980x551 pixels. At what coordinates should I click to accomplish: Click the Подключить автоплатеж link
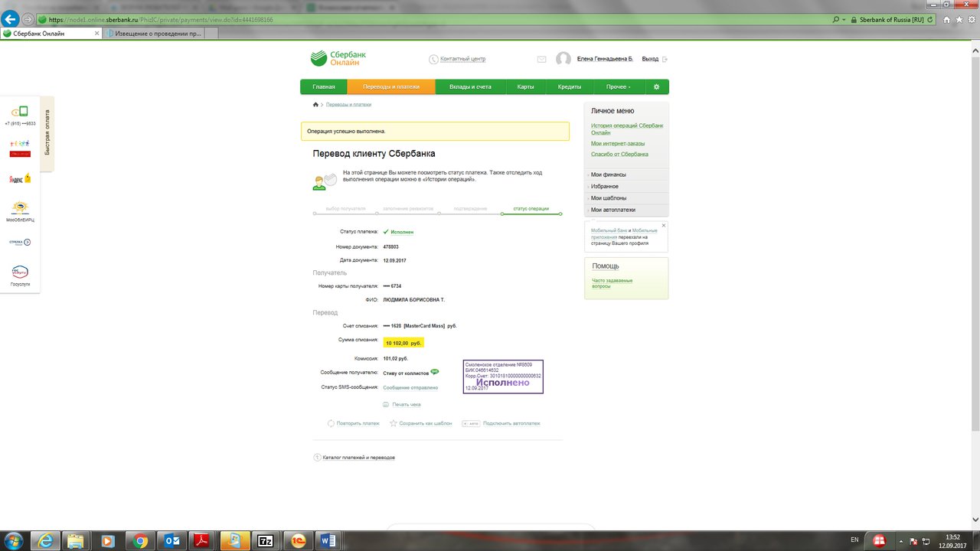click(511, 423)
